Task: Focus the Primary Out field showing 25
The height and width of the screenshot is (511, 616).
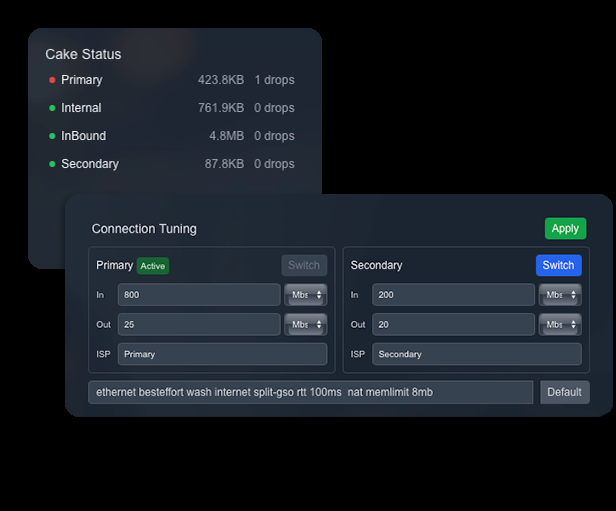Action: (198, 324)
